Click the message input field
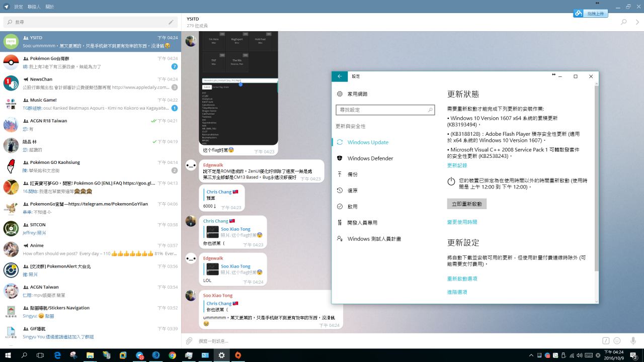The height and width of the screenshot is (362, 644). [x=397, y=341]
